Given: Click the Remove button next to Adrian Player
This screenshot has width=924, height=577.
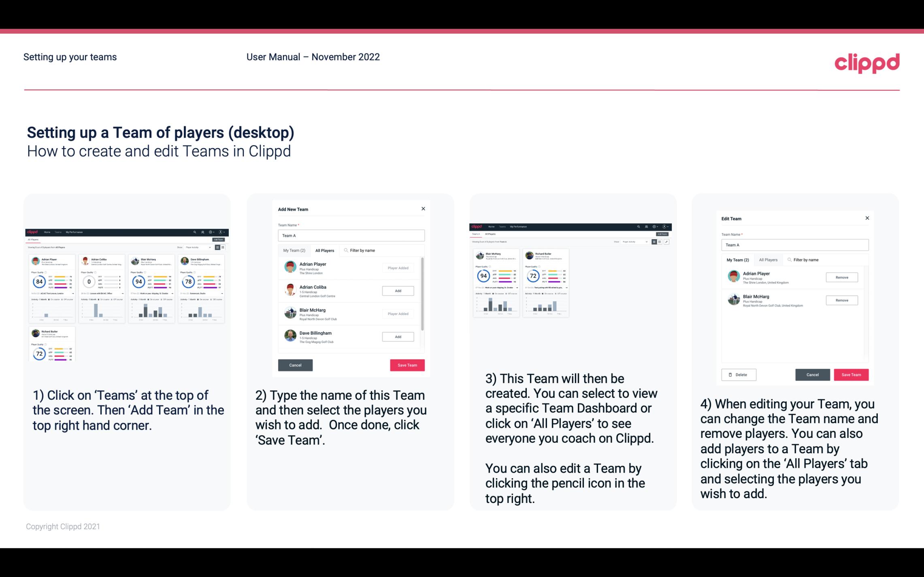Looking at the screenshot, I should (841, 276).
